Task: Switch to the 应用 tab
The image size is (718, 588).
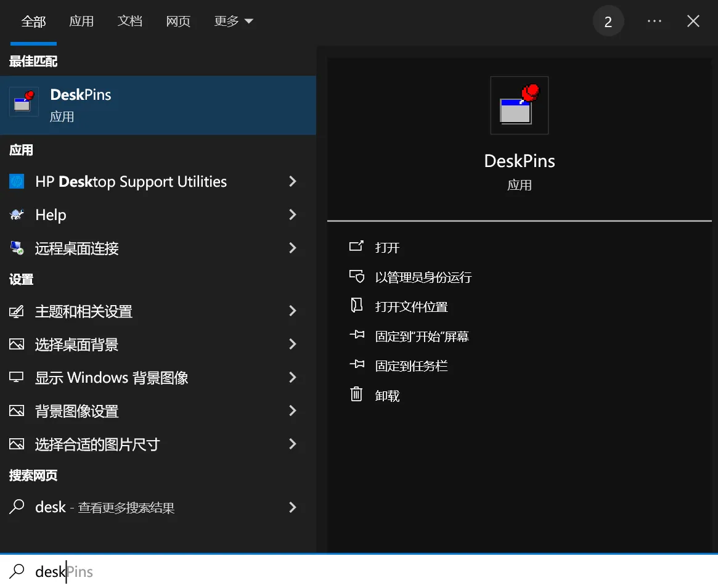Action: coord(81,21)
